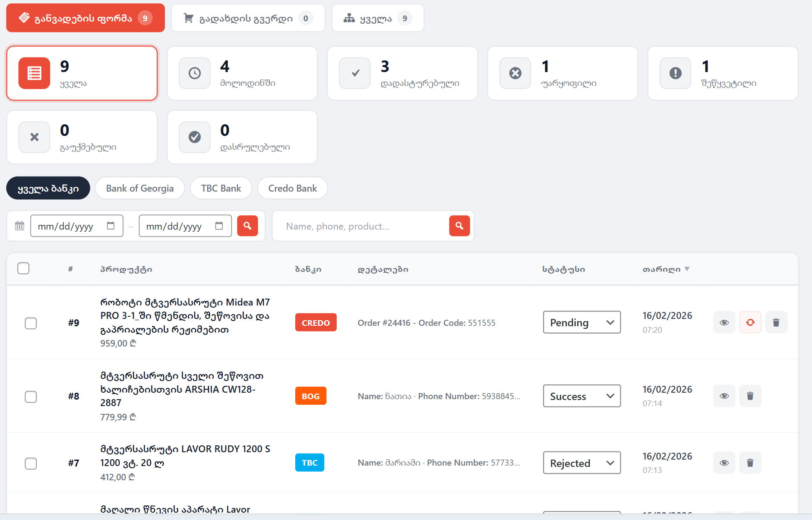Open the Rejected status dropdown
Viewport: 812px width, 520px height.
pyautogui.click(x=581, y=463)
